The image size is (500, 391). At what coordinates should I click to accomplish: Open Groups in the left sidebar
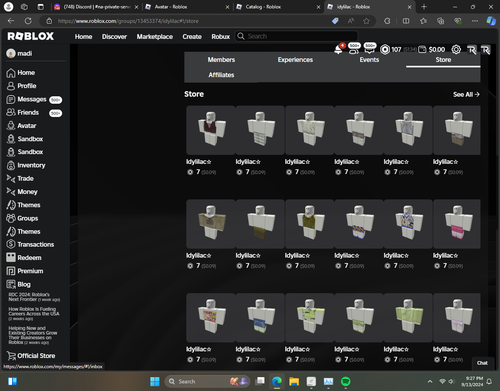[x=22, y=218]
